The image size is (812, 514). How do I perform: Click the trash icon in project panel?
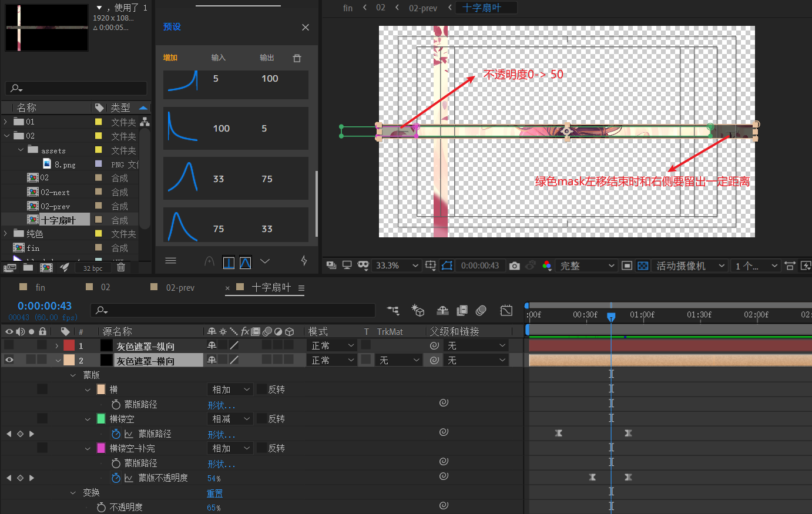[120, 267]
